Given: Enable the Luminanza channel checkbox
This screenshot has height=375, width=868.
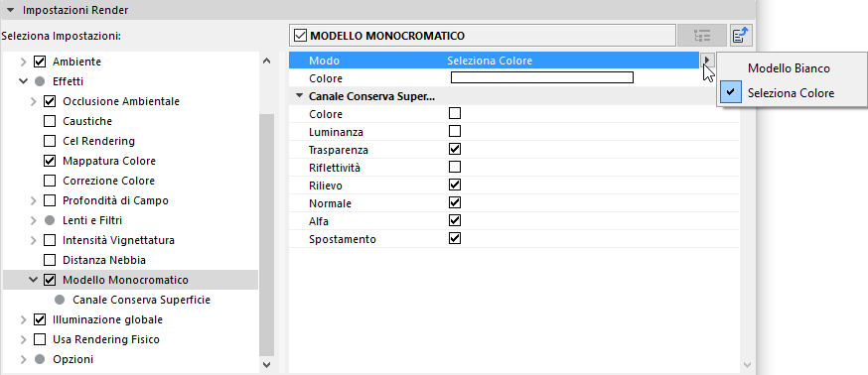Looking at the screenshot, I should [455, 131].
